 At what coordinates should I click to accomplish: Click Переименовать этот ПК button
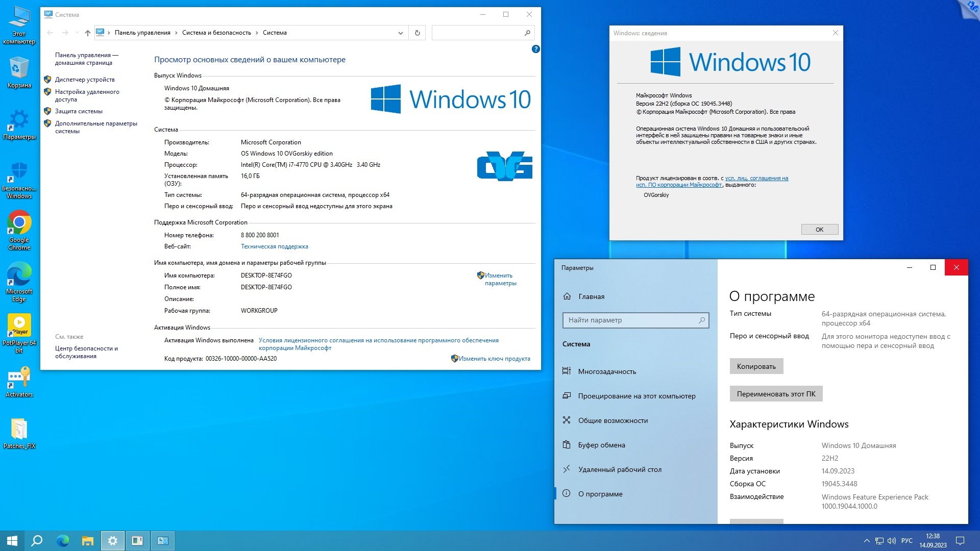(x=777, y=393)
